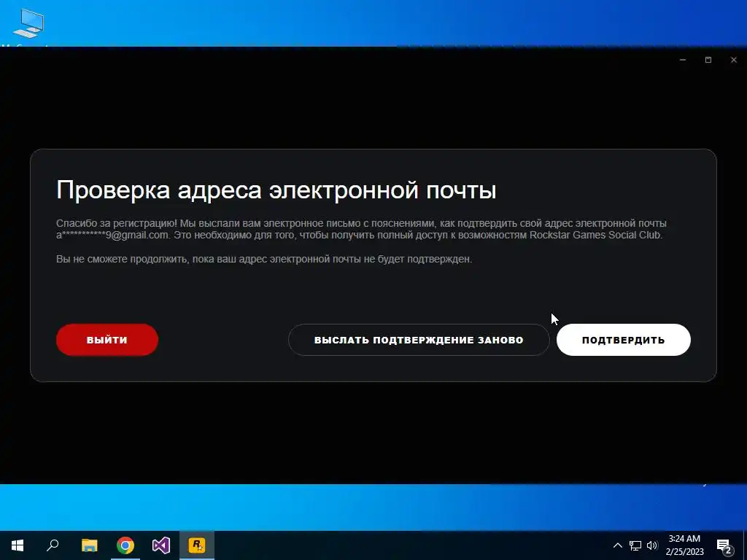Open the notification center icon

coord(724,545)
